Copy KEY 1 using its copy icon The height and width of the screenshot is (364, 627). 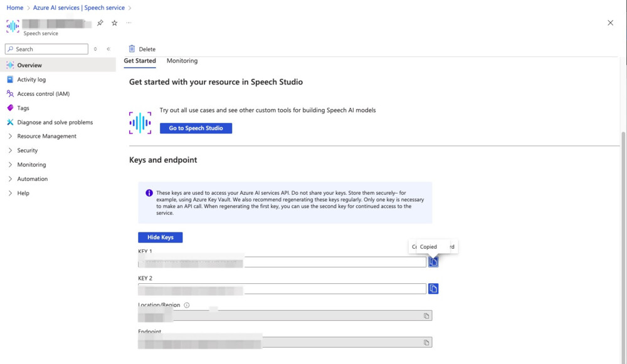click(433, 261)
